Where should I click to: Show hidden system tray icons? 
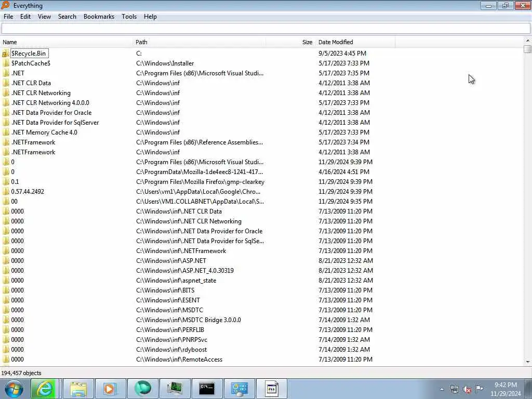pyautogui.click(x=442, y=389)
